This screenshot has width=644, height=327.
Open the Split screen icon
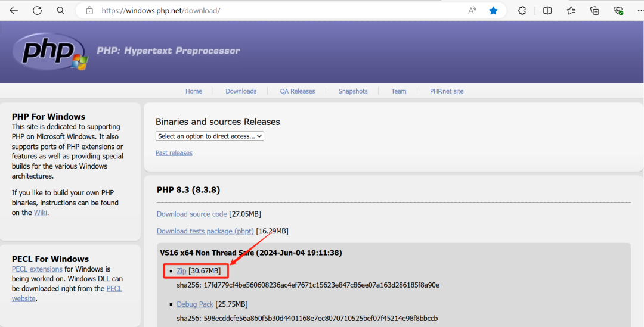(x=547, y=11)
